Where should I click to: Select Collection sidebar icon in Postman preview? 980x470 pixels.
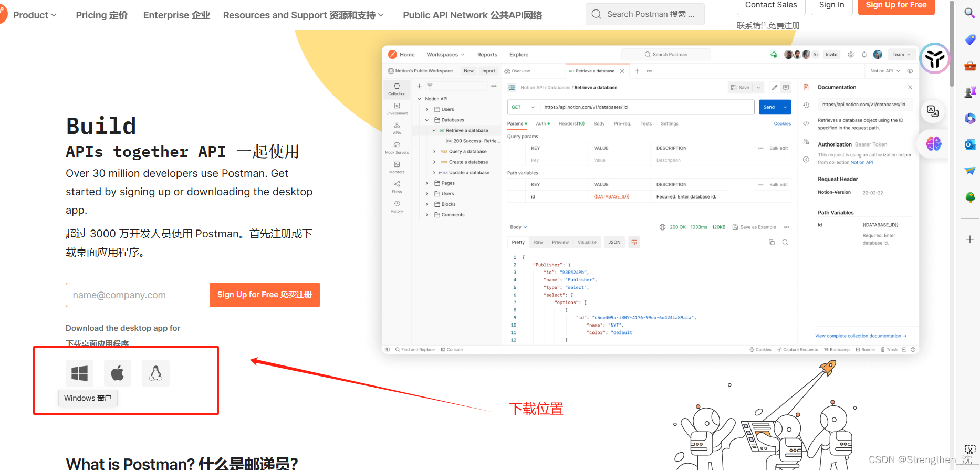(x=397, y=89)
